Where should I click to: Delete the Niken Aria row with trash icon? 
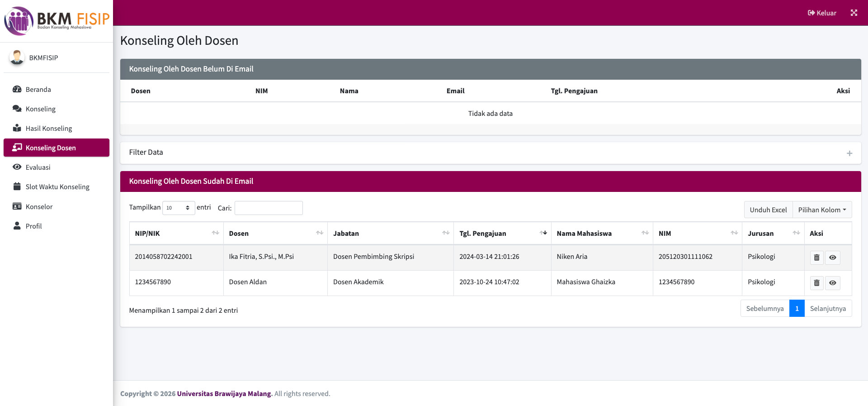point(816,258)
